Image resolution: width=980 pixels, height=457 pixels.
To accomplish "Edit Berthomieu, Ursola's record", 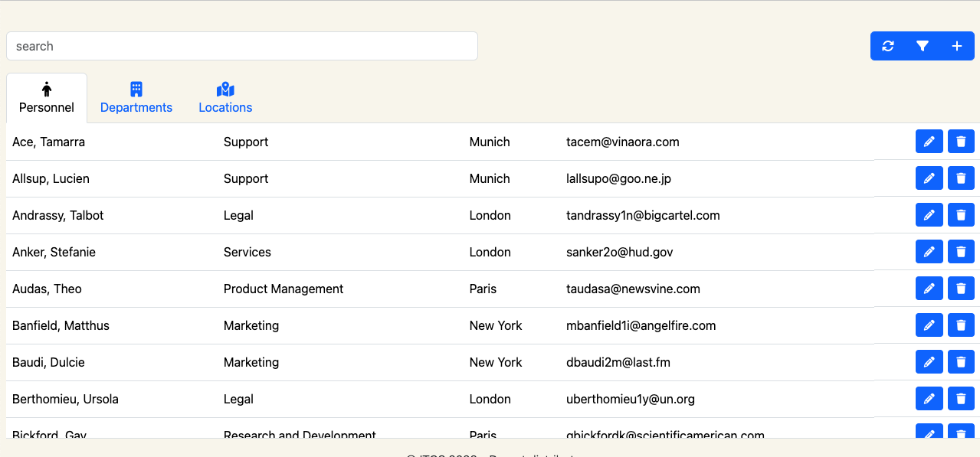I will pos(929,398).
